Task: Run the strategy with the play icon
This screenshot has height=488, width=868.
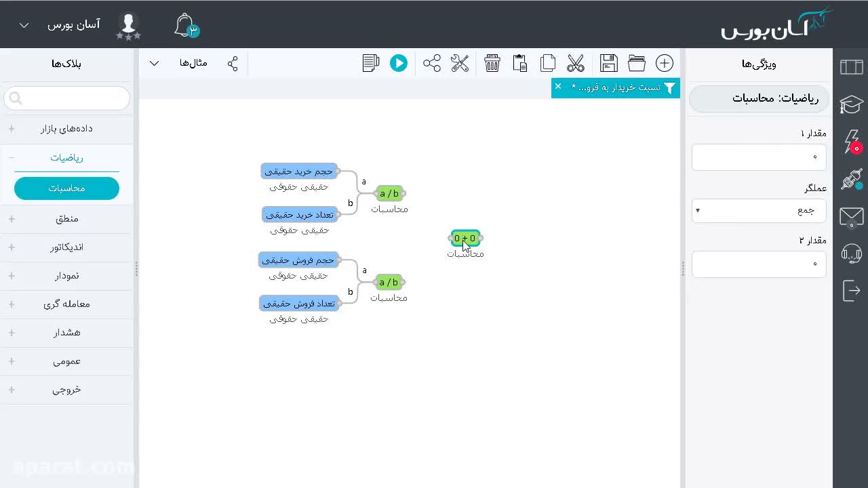Action: [x=399, y=63]
